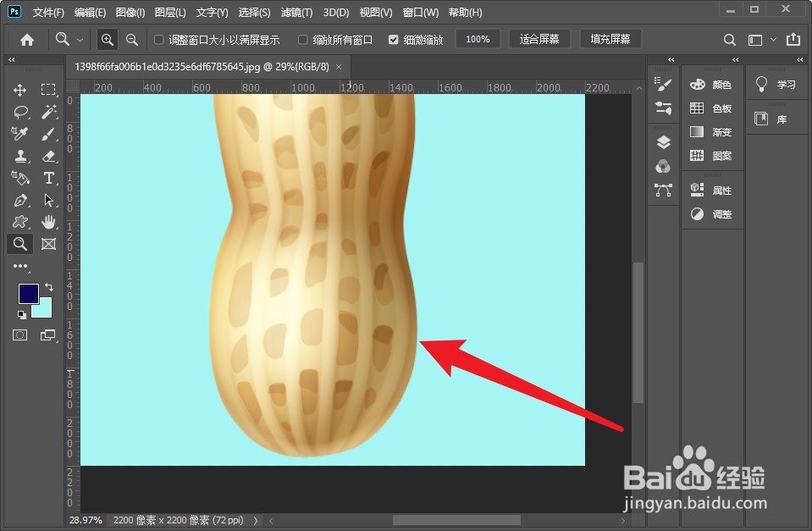Image resolution: width=812 pixels, height=531 pixels.
Task: Open the Brush Settings panel icon
Action: [663, 84]
